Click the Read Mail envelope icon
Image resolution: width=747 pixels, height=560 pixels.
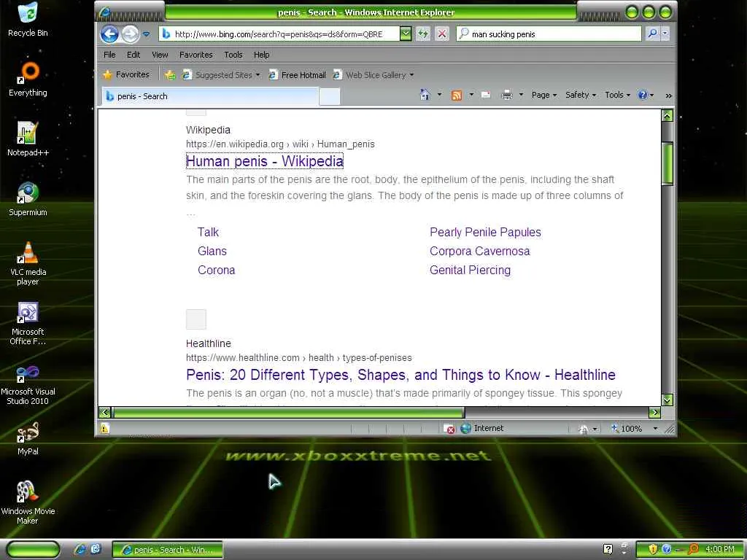point(486,95)
